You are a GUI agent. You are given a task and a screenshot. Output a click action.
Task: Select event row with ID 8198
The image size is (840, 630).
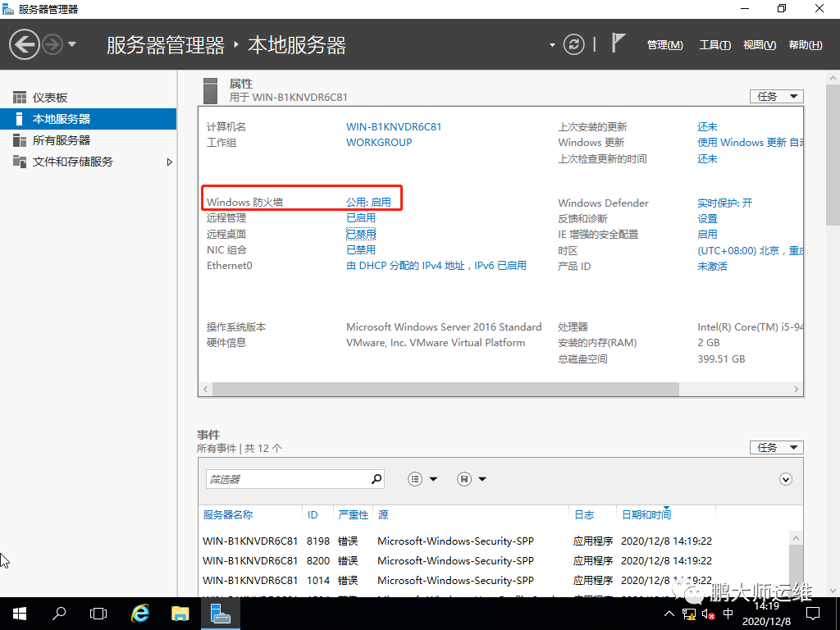click(493, 541)
